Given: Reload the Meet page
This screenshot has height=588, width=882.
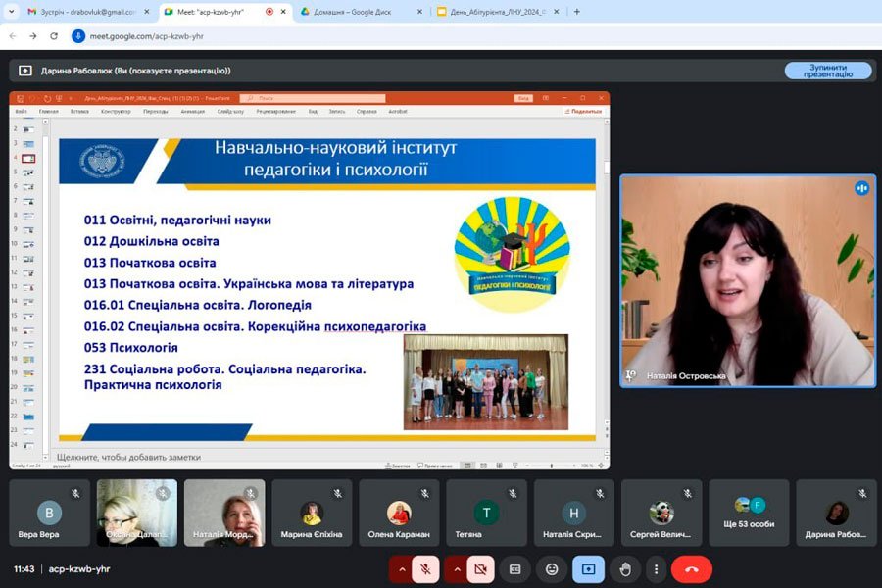Looking at the screenshot, I should (54, 35).
